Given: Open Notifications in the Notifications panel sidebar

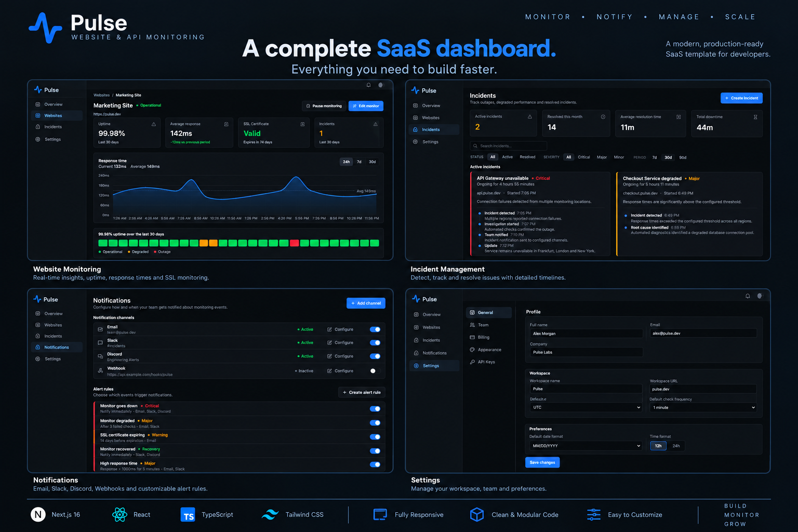Looking at the screenshot, I should point(56,348).
